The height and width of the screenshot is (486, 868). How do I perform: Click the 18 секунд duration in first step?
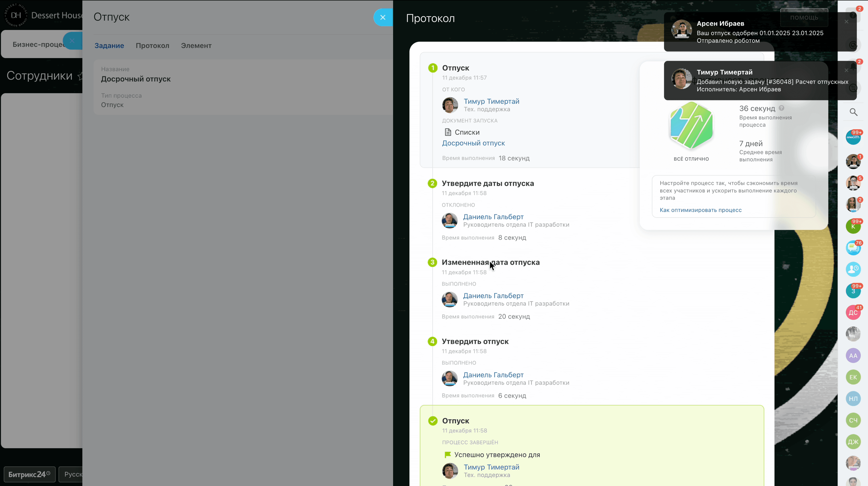coord(514,158)
